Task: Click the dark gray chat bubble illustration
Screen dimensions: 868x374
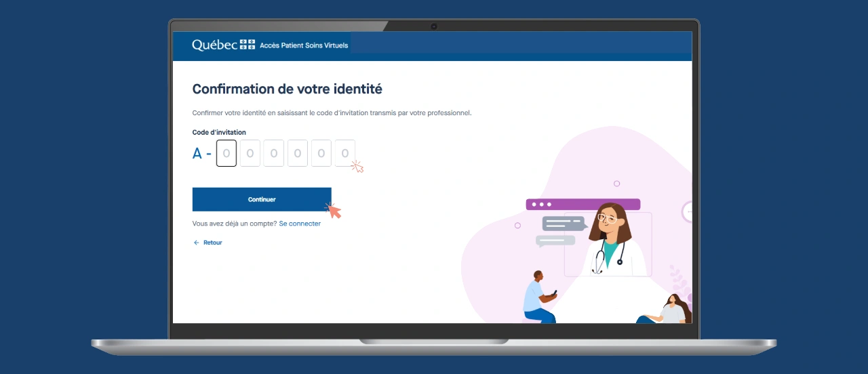Action: click(x=564, y=224)
